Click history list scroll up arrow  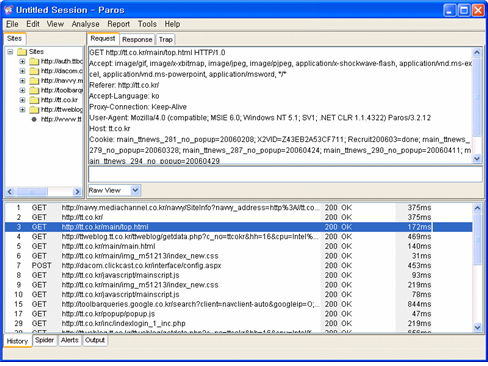[477, 208]
